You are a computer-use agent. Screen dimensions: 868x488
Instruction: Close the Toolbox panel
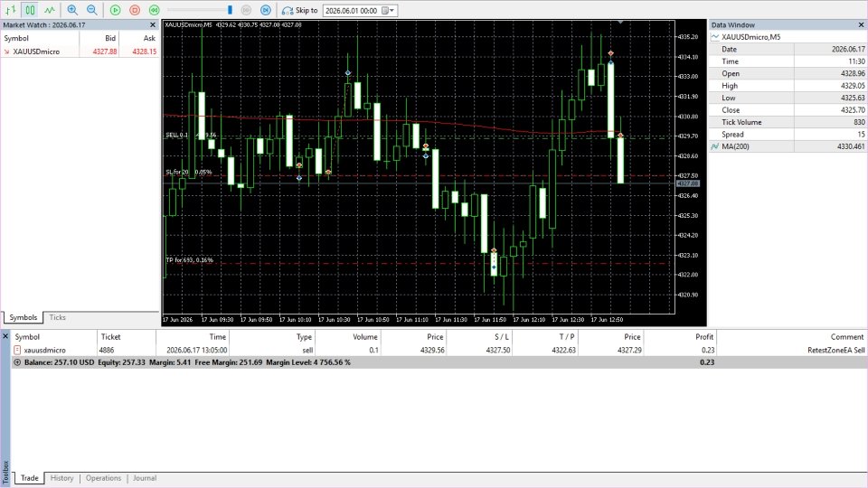[5, 336]
